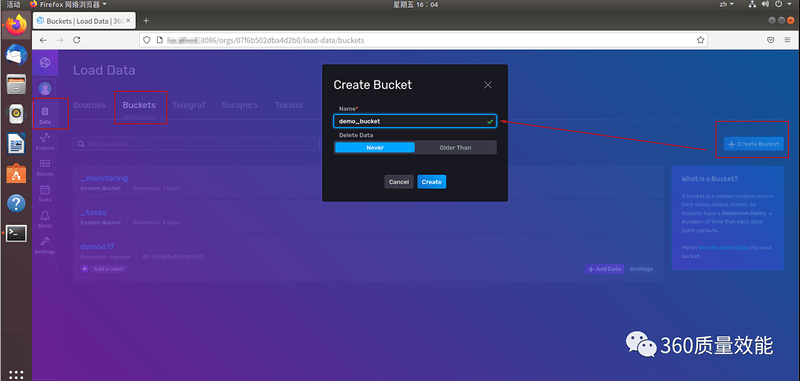Select Never for Delete Data
The image size is (800, 381).
[x=374, y=147]
